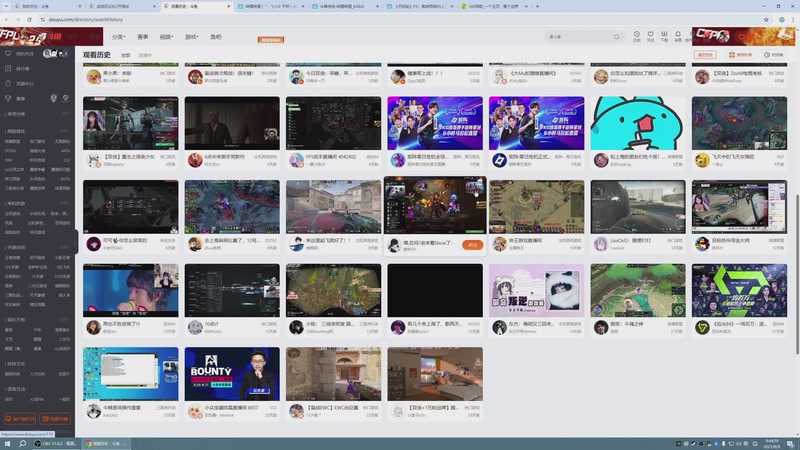Switch to the timeline view button
The height and width of the screenshot is (450, 800).
[773, 55]
